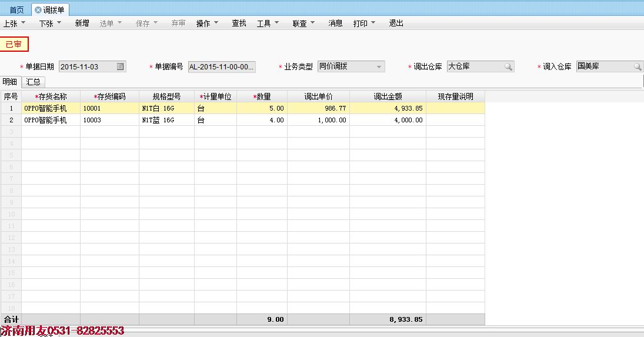This screenshot has width=644, height=337.
Task: Click the 数量 column header
Action: pyautogui.click(x=262, y=96)
